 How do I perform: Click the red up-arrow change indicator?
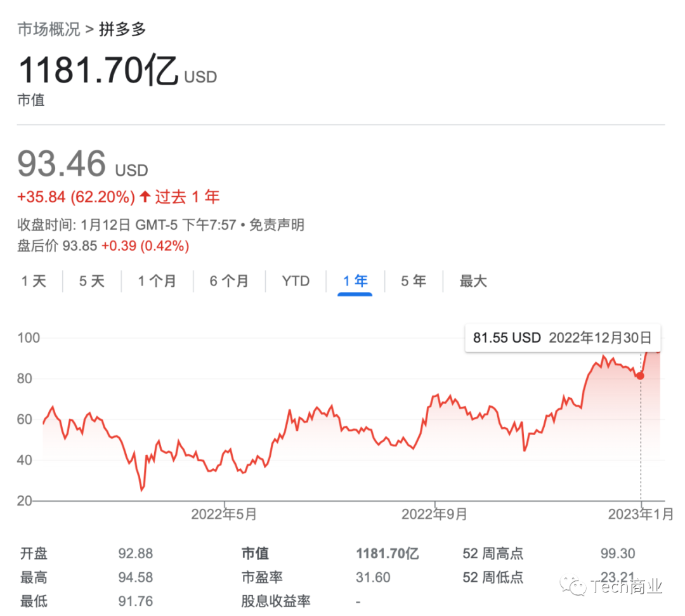click(x=145, y=197)
